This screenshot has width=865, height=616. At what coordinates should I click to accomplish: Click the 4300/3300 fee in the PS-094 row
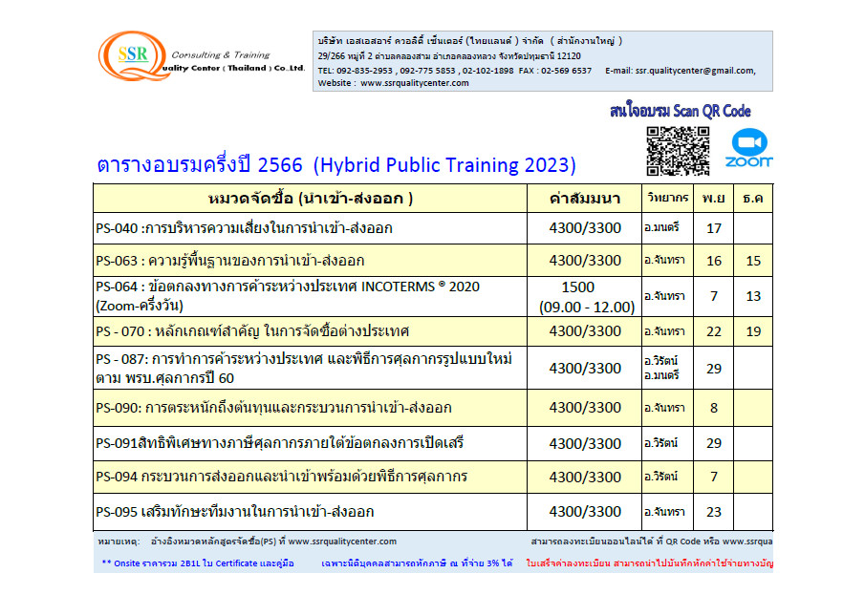(585, 478)
